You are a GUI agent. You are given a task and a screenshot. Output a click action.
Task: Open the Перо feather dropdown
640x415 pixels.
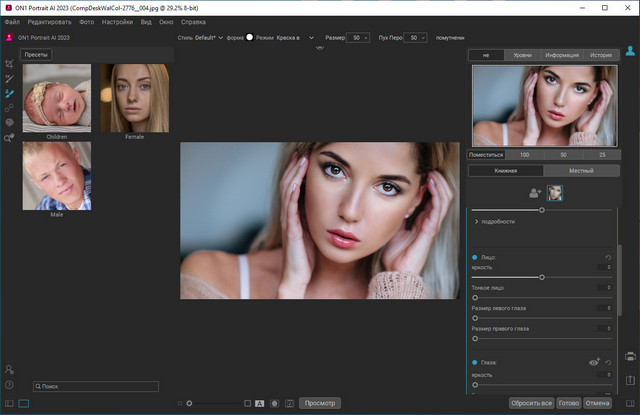coord(416,37)
